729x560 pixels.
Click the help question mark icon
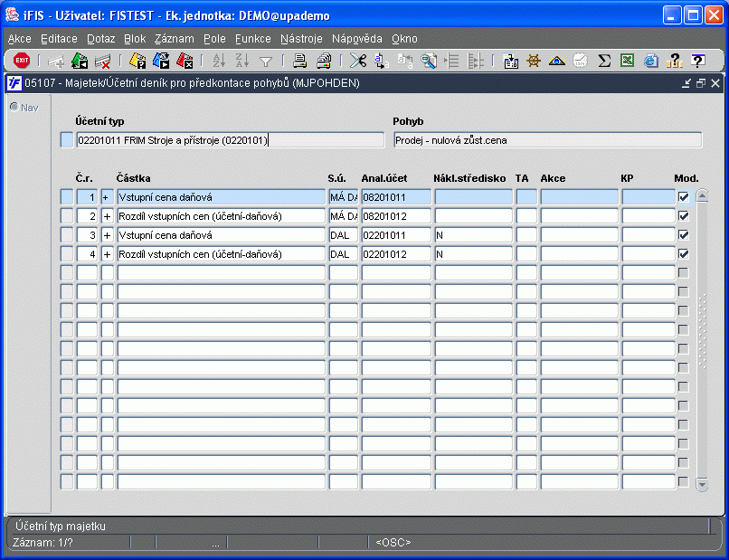point(697,61)
